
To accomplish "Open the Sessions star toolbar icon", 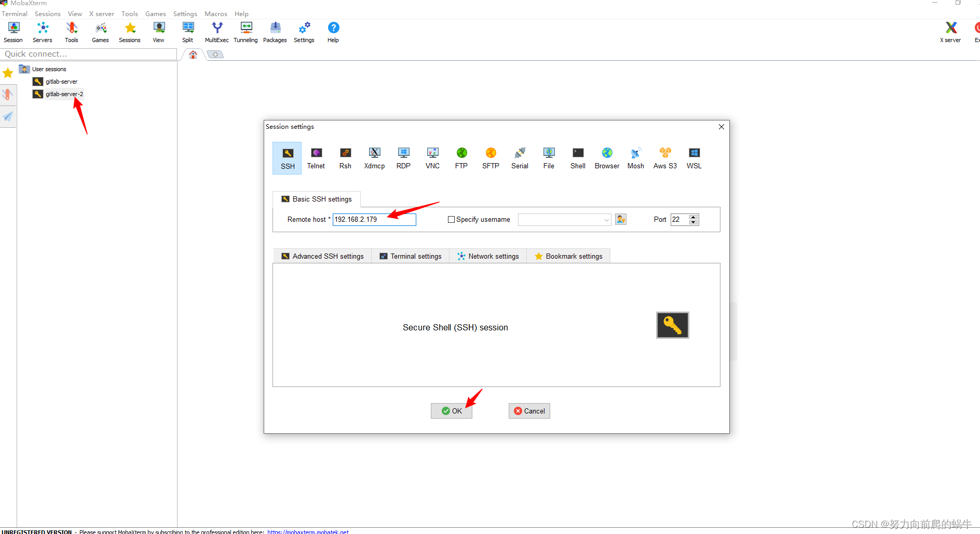I will [x=130, y=32].
